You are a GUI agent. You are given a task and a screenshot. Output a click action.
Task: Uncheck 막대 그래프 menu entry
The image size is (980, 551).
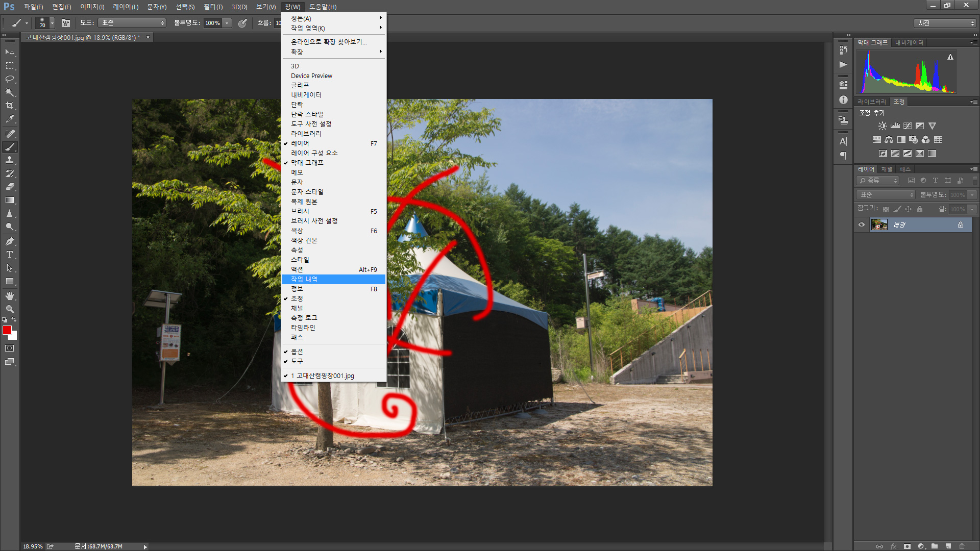point(307,163)
